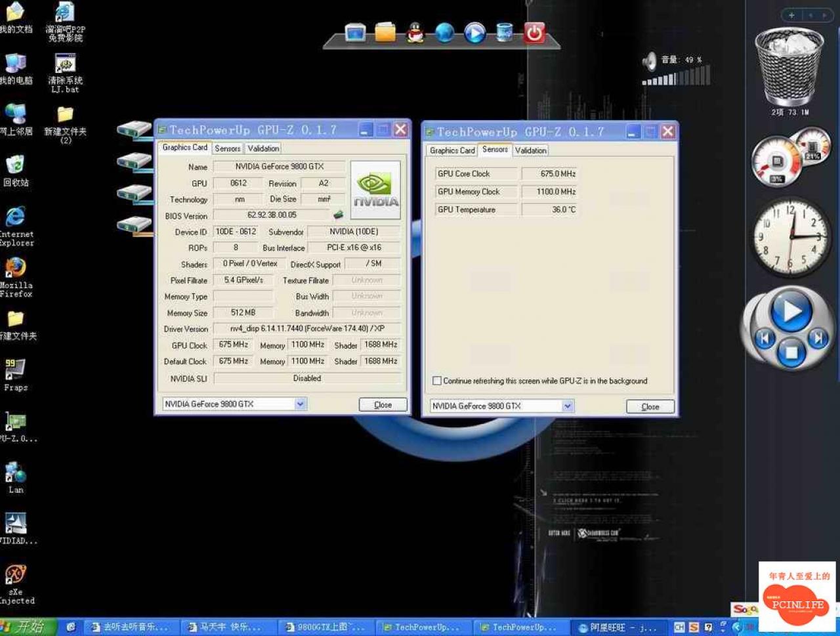840x636 pixels.
Task: Click the CH language indicator in tray
Action: coord(680,627)
